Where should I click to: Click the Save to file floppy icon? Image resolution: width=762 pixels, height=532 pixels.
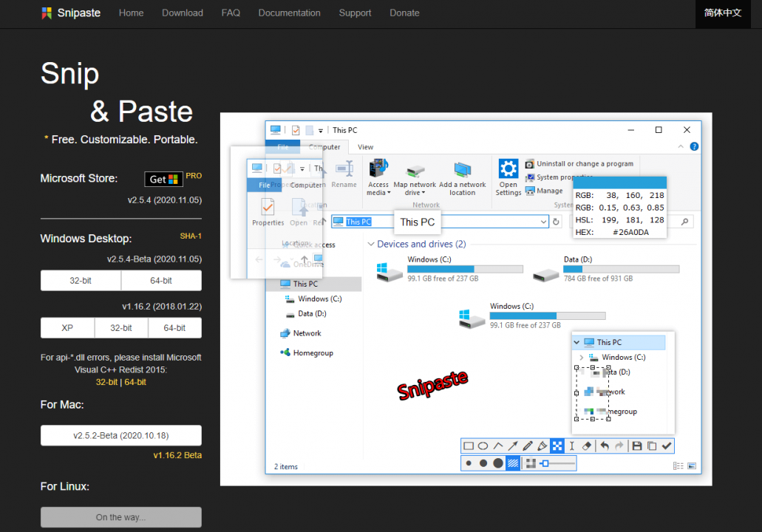tap(636, 446)
